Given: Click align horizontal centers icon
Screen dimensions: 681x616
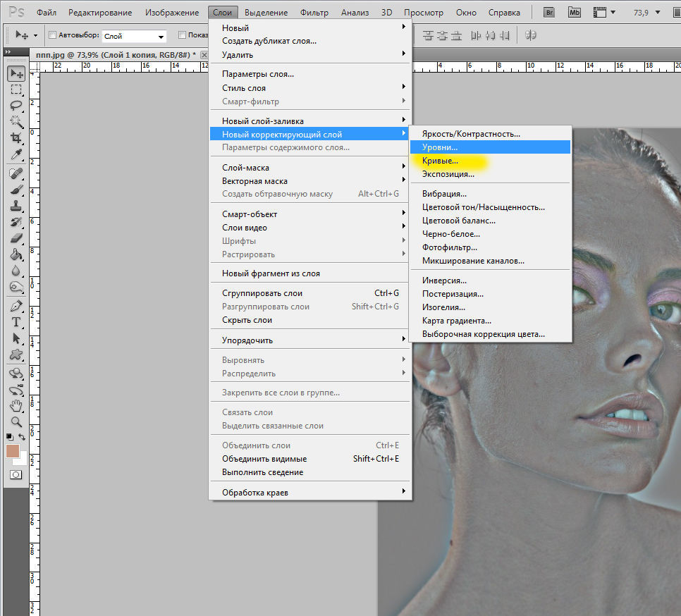Looking at the screenshot, I should 491,36.
